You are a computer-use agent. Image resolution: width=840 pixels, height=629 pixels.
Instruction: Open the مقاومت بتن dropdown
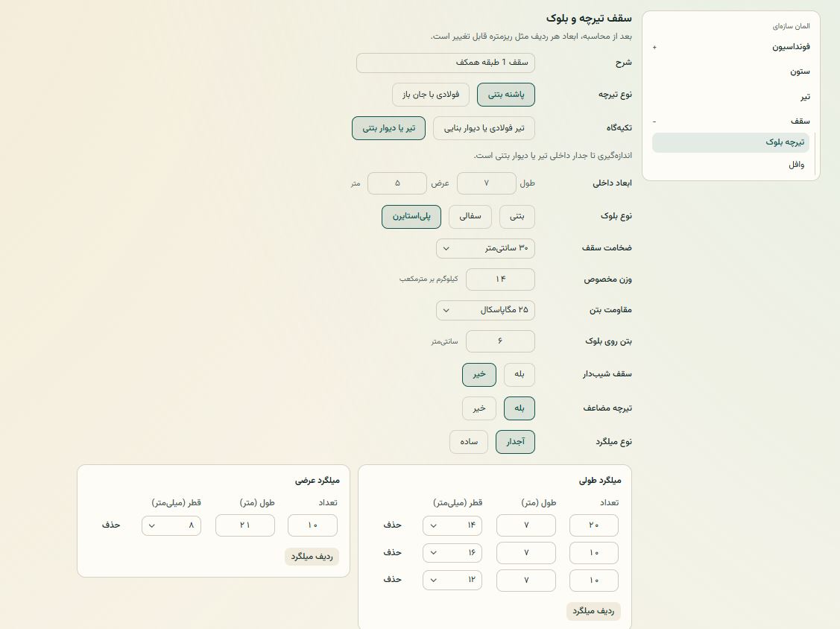pyautogui.click(x=485, y=310)
